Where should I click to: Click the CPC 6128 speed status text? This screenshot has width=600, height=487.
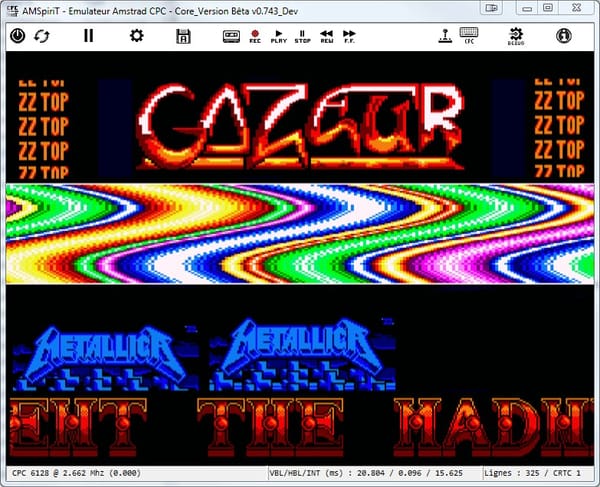pyautogui.click(x=76, y=473)
